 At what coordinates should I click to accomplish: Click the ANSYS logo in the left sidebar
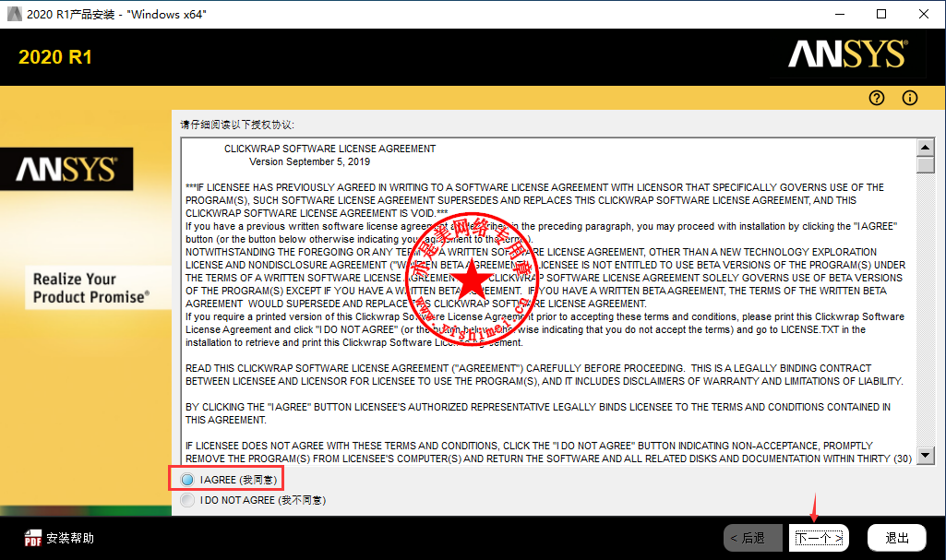pyautogui.click(x=66, y=170)
